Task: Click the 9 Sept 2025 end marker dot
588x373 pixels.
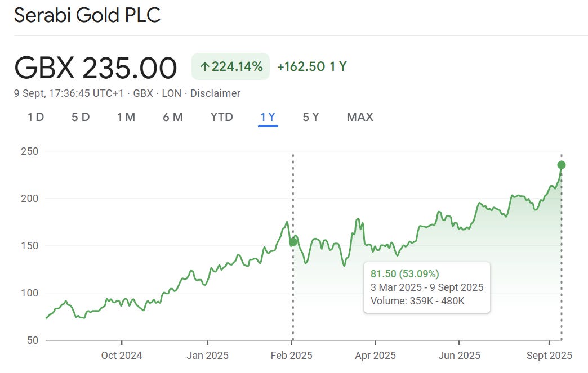Action: [562, 165]
